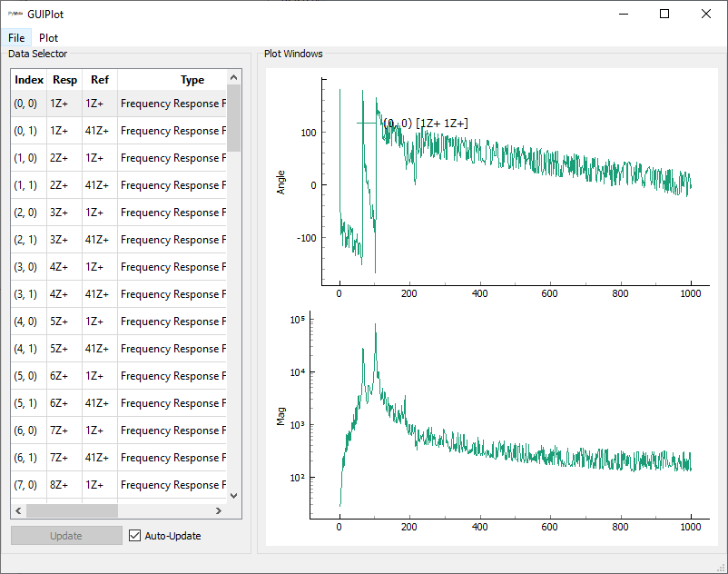Close the GUIPlot window
The image size is (728, 574).
(x=706, y=14)
